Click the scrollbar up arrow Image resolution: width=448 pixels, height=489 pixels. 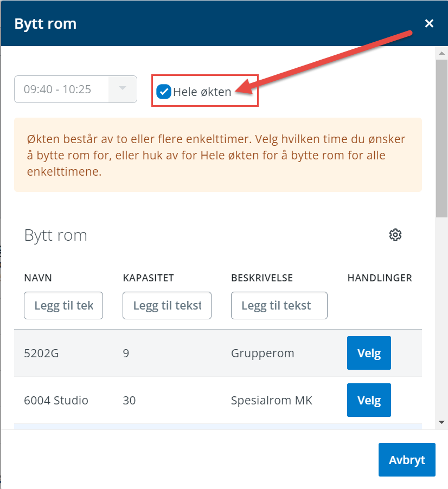442,53
